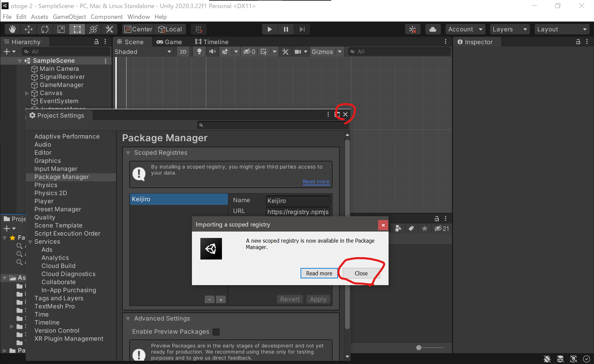594x364 pixels.
Task: Click Close in registry dialog
Action: click(x=361, y=273)
